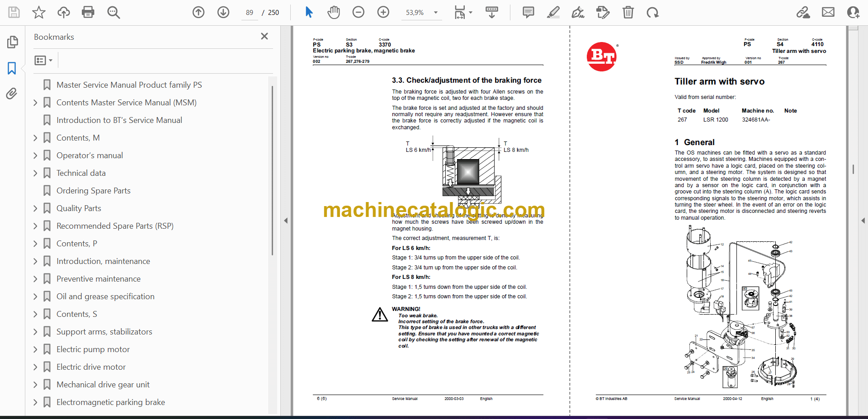
Task: Select the Hand pan tool
Action: 334,12
